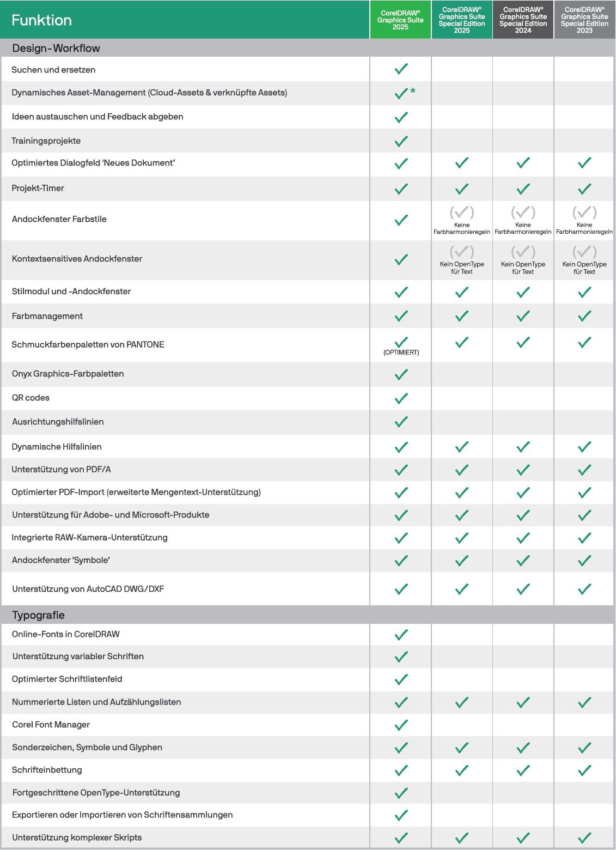Click 'Fortgeschrittene OpenType-Unterstützung' feature label

96,793
